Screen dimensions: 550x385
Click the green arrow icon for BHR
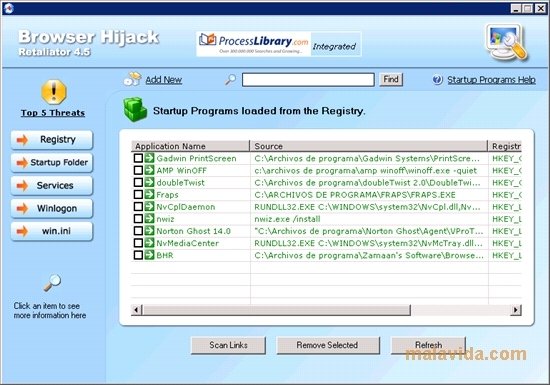(149, 255)
